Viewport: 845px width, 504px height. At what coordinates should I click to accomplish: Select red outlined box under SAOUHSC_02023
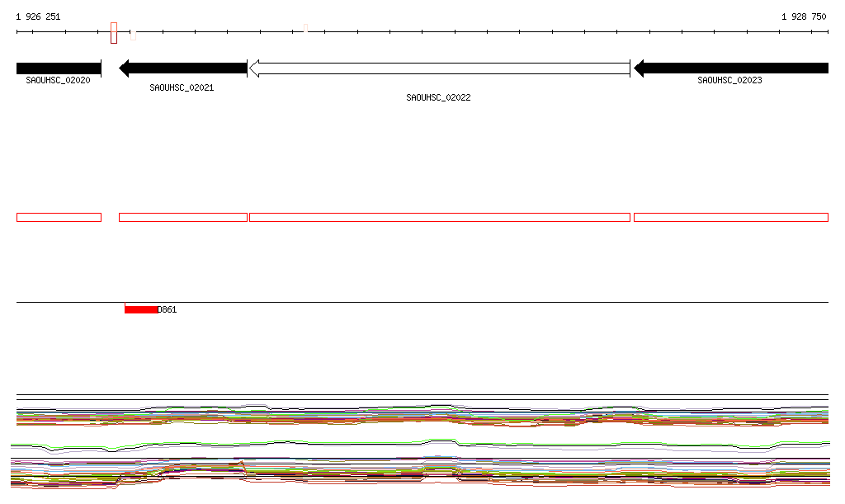point(731,218)
